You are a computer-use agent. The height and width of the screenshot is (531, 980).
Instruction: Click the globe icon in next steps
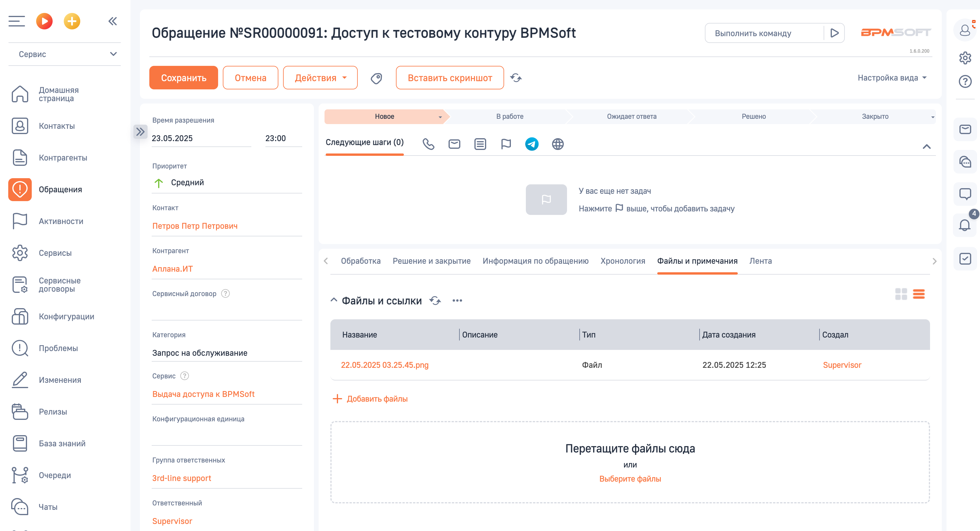point(558,144)
